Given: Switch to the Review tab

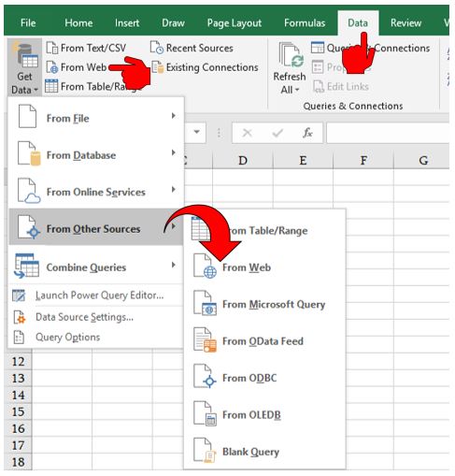Looking at the screenshot, I should pyautogui.click(x=405, y=22).
